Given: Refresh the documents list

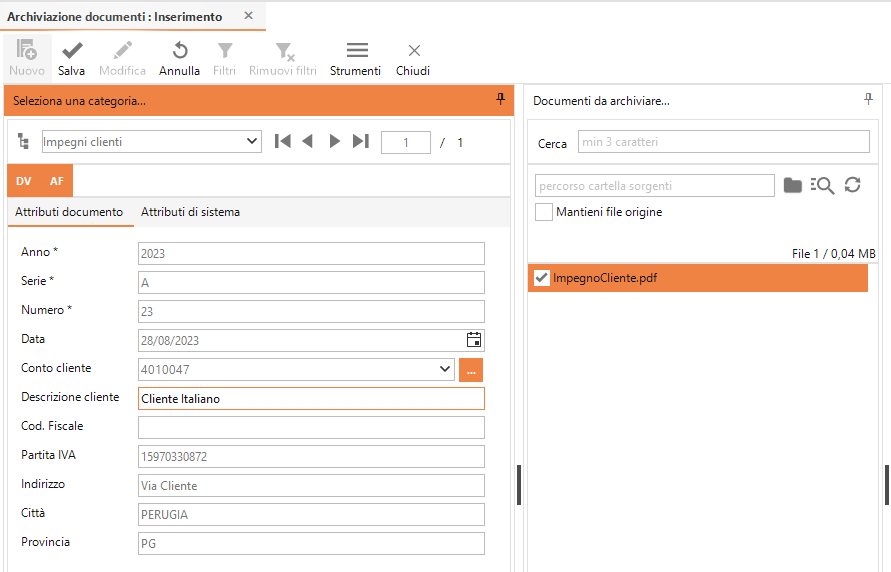Looking at the screenshot, I should tap(852, 185).
